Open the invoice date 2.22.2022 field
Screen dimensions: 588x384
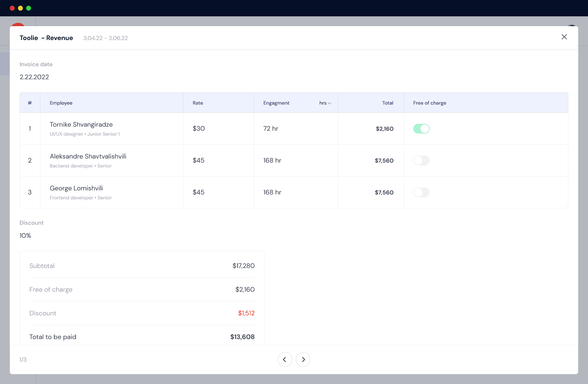34,77
